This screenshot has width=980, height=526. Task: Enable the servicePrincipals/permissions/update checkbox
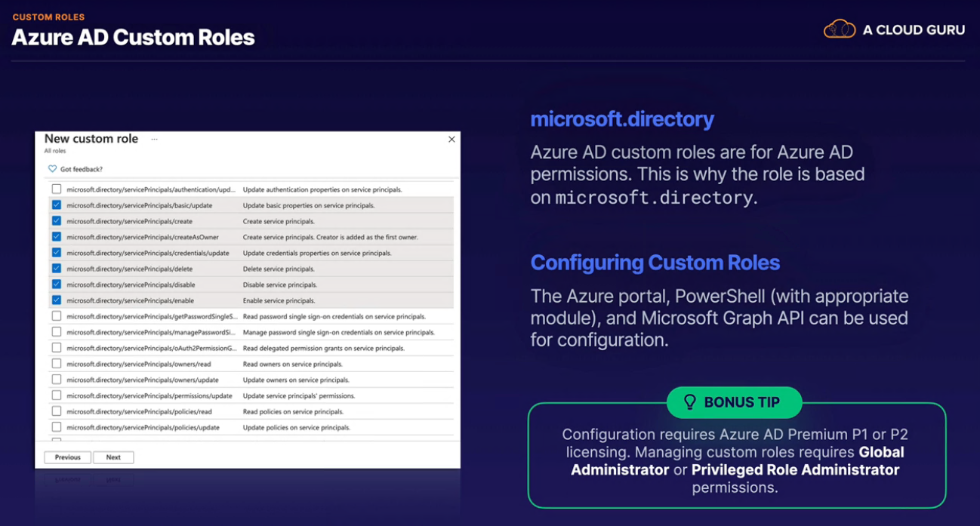click(57, 395)
